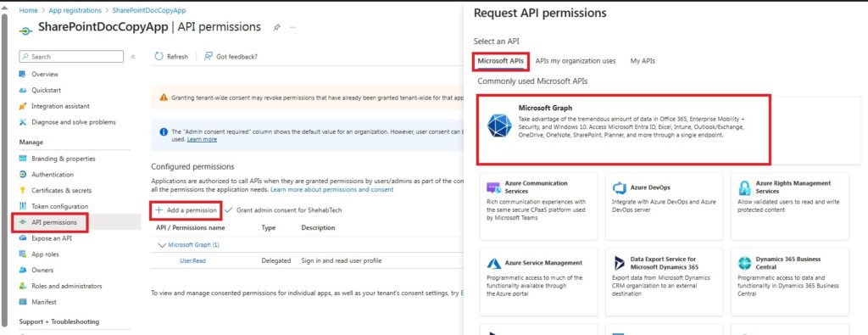The image size is (868, 335).
Task: Pin the API permissions page
Action: tap(277, 27)
